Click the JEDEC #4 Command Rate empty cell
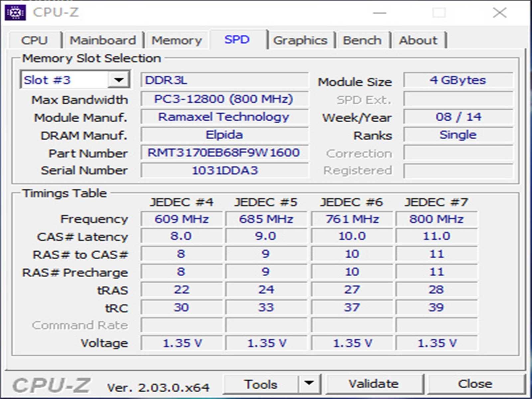 (182, 325)
